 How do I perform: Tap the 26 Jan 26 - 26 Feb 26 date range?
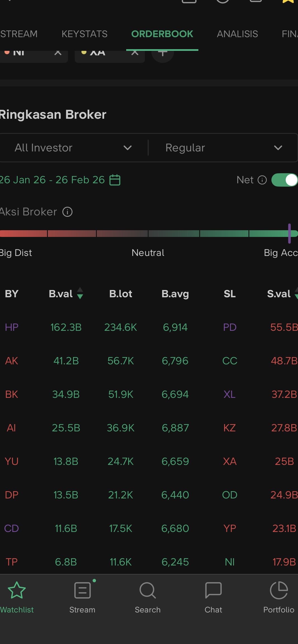(x=52, y=180)
